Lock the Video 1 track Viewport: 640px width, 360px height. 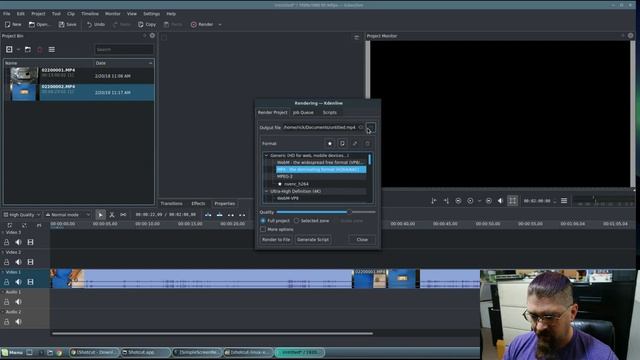[7, 282]
